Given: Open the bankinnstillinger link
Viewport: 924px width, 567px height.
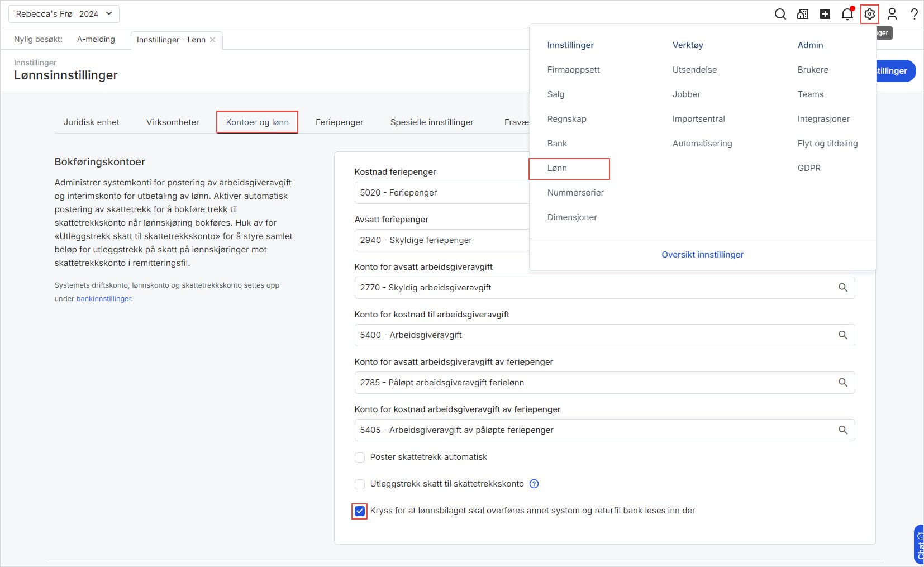Looking at the screenshot, I should click(103, 299).
